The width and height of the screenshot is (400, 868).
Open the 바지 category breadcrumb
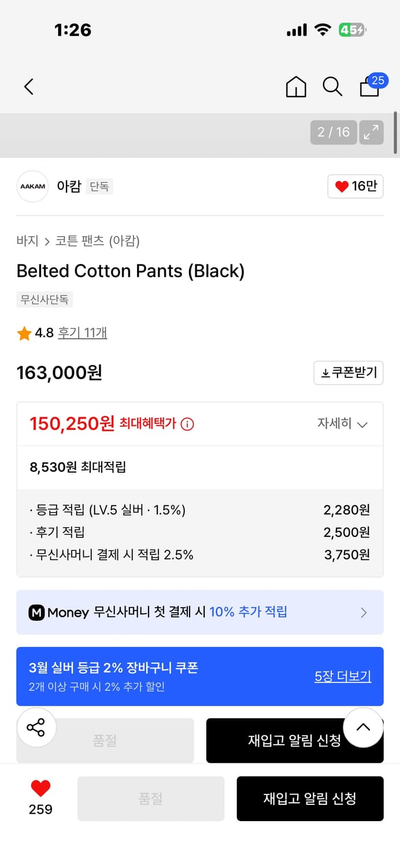pos(27,241)
